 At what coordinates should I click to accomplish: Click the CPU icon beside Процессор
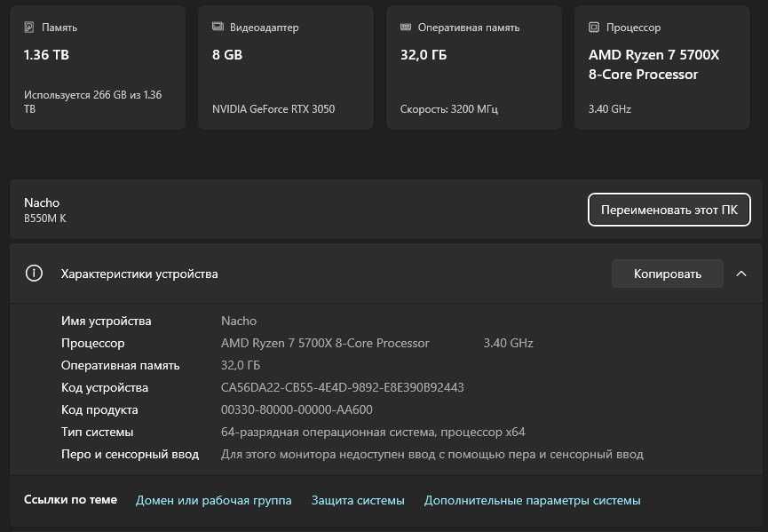594,27
